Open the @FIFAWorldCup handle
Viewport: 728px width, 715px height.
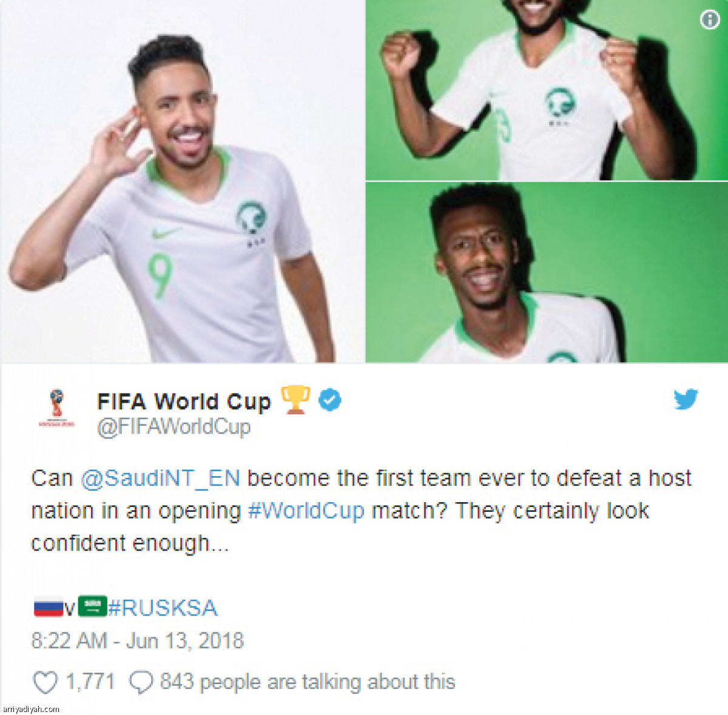click(174, 427)
